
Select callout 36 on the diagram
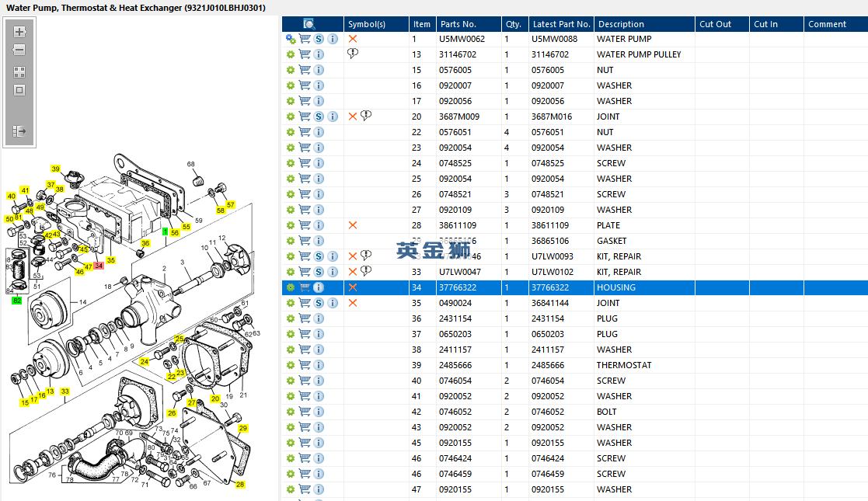[145, 243]
